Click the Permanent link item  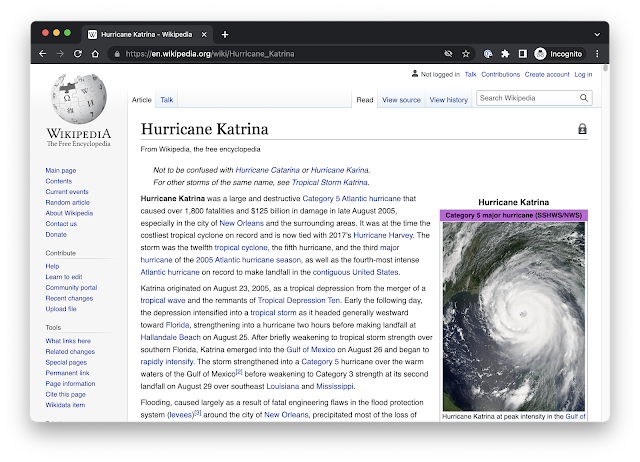tap(67, 373)
